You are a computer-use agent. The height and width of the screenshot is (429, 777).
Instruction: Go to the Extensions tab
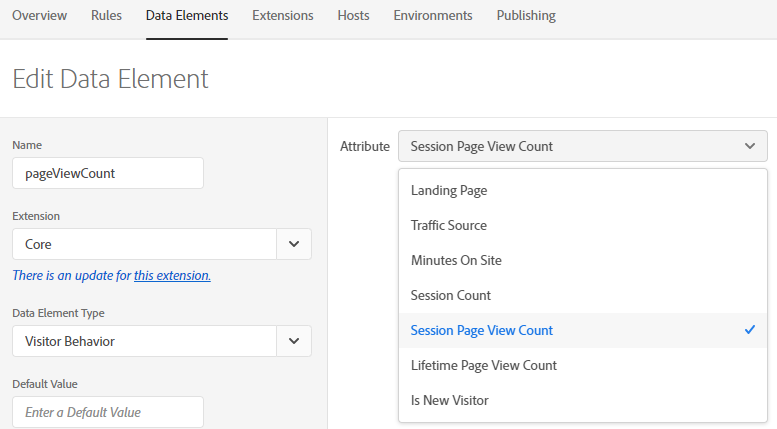(x=282, y=16)
